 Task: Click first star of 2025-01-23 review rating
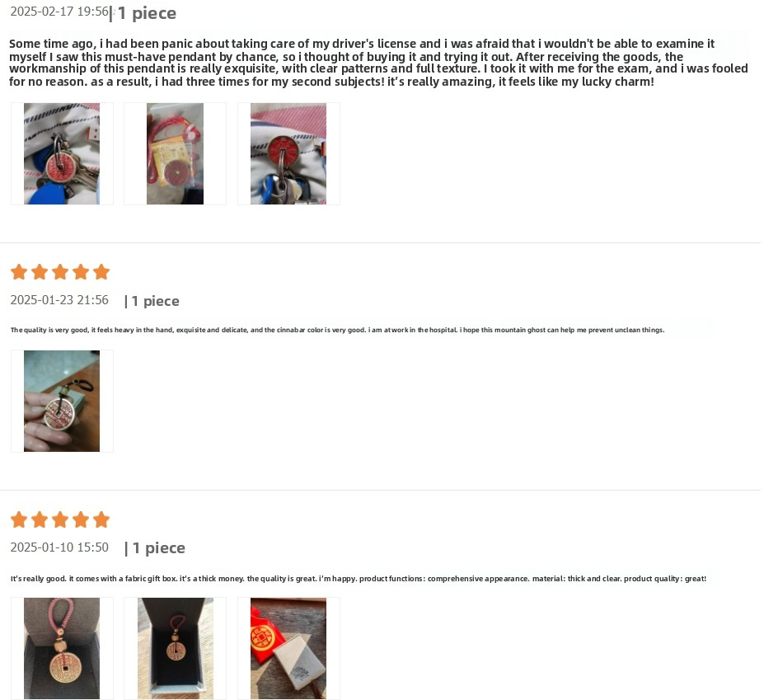(19, 272)
